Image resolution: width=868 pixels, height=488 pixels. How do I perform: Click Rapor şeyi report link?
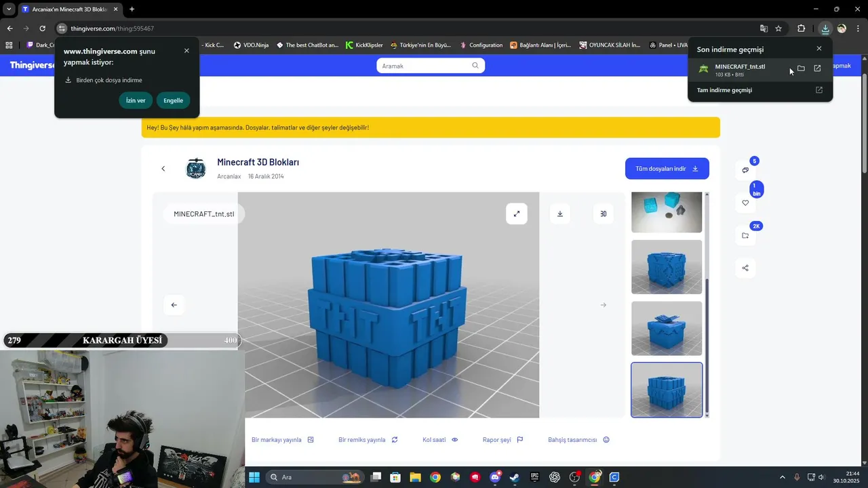[x=503, y=440]
